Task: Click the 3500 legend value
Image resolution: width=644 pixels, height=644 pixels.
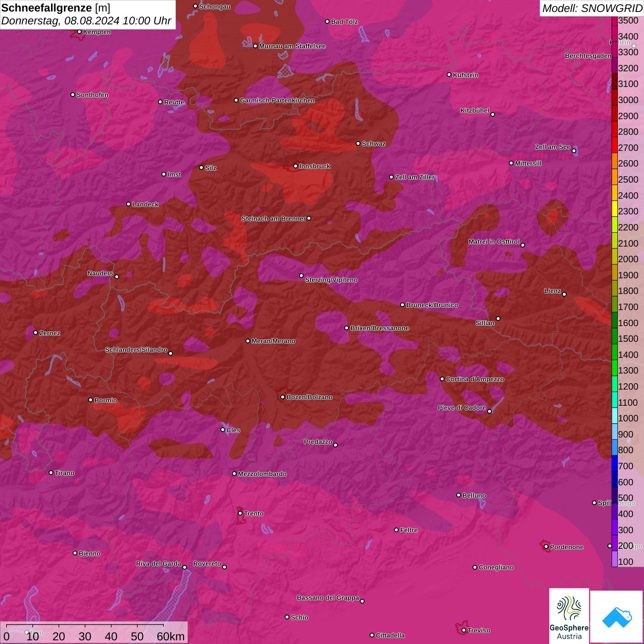Action: point(628,21)
